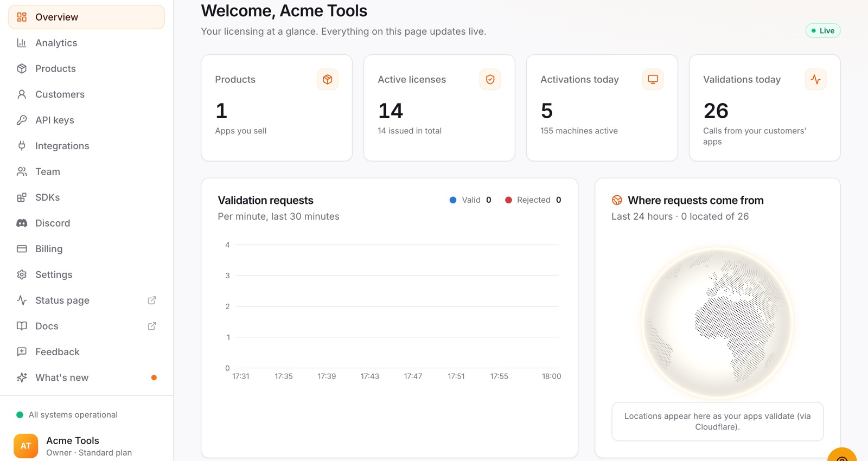The height and width of the screenshot is (461, 868).
Task: Click the AT account avatar
Action: [26, 446]
